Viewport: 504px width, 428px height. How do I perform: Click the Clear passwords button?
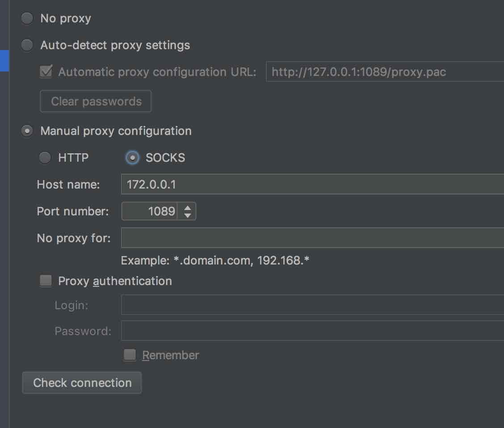coord(96,101)
